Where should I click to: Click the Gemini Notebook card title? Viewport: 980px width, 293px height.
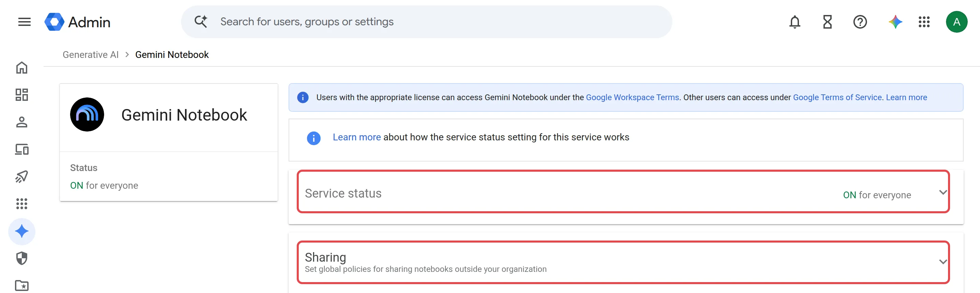point(184,115)
